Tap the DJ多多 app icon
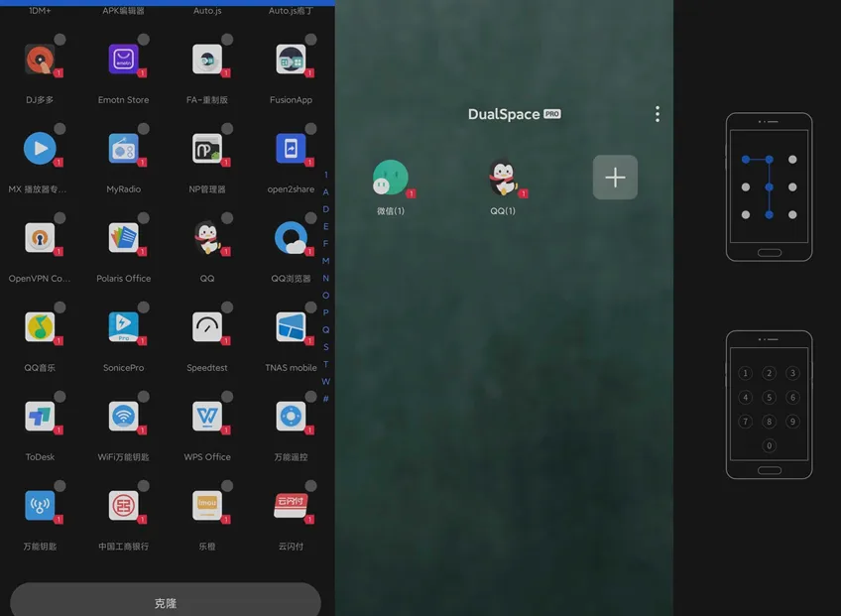Image resolution: width=841 pixels, height=616 pixels. click(x=40, y=60)
